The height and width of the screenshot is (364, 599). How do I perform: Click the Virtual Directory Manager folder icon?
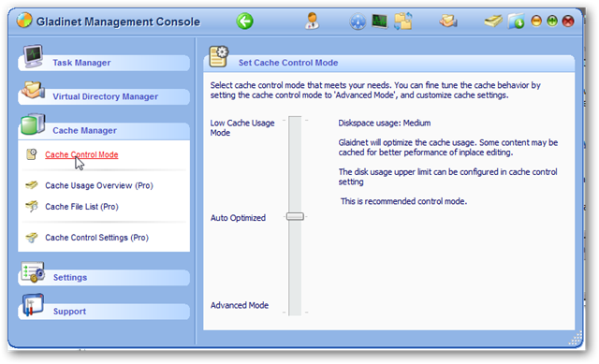pos(33,90)
